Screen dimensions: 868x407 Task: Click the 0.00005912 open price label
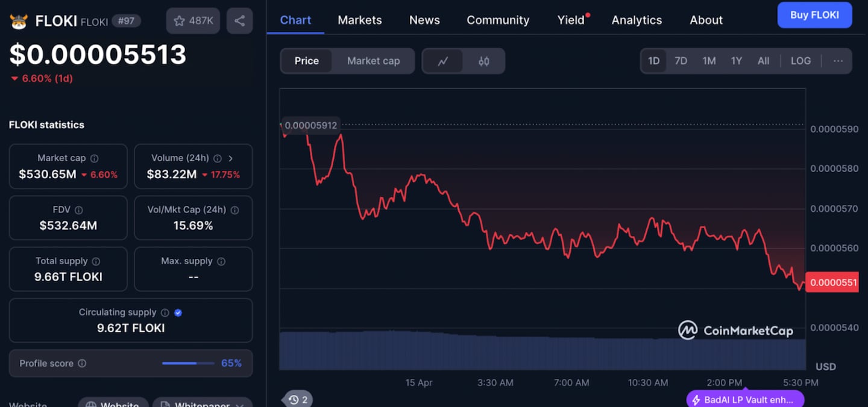(310, 126)
